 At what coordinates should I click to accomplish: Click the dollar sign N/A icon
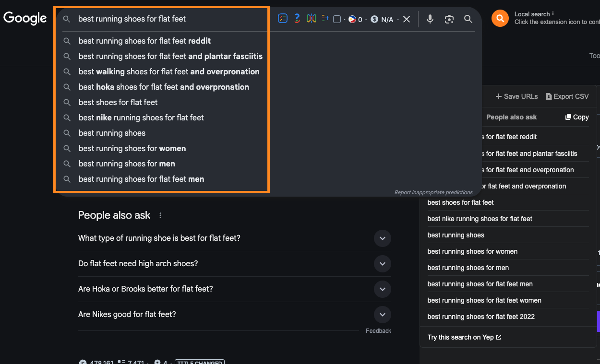click(374, 19)
